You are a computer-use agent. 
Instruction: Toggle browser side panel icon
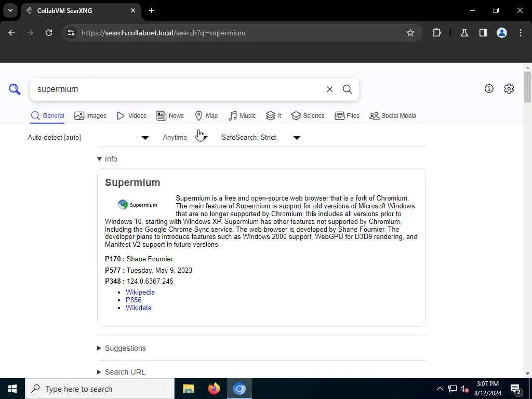click(x=483, y=33)
